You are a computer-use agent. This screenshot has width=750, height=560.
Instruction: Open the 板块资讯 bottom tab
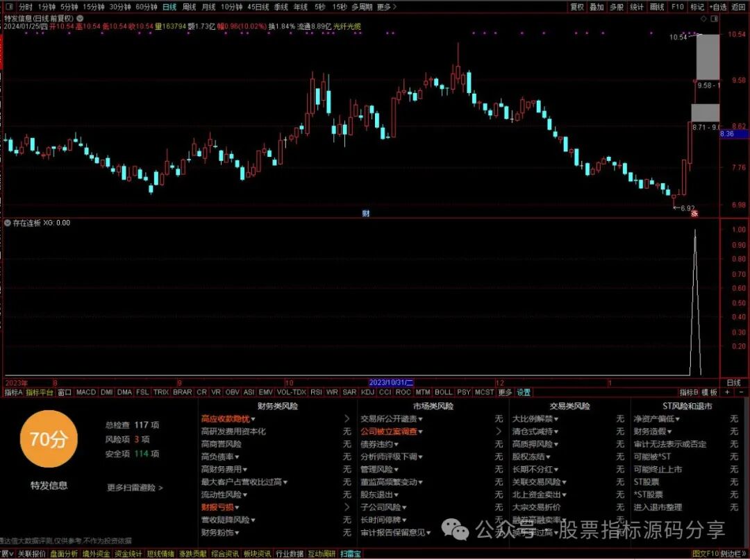point(258,554)
